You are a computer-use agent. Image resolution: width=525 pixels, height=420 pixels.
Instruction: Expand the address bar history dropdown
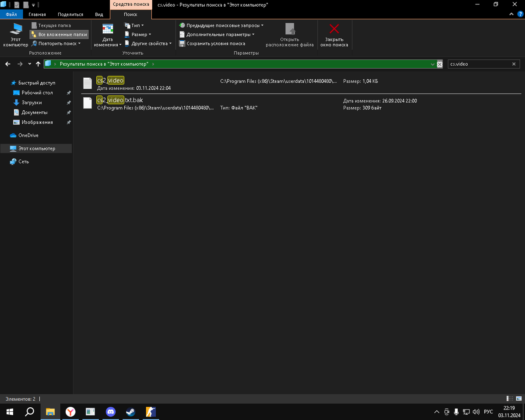pyautogui.click(x=433, y=64)
